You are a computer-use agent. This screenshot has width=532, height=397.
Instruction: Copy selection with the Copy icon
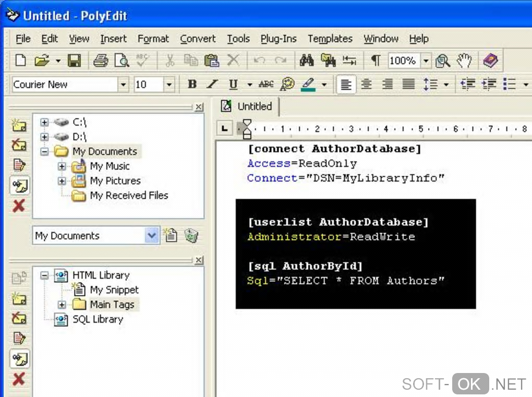tap(191, 61)
